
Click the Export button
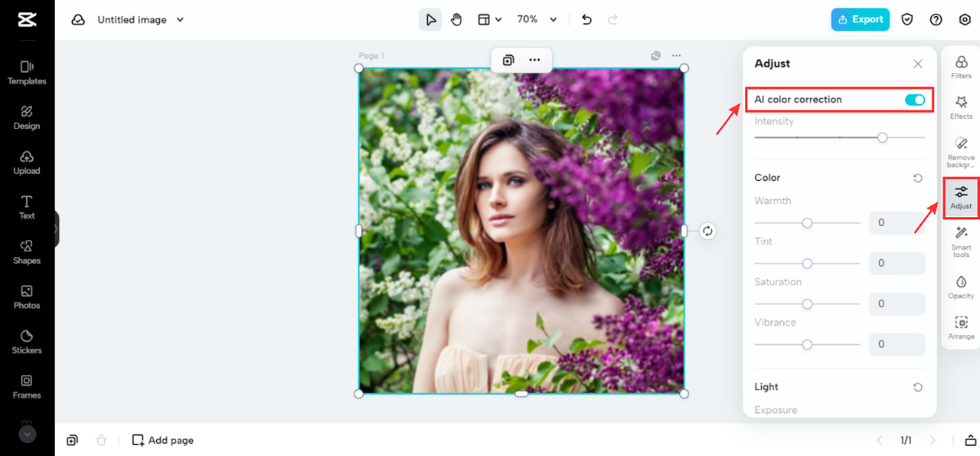point(861,20)
